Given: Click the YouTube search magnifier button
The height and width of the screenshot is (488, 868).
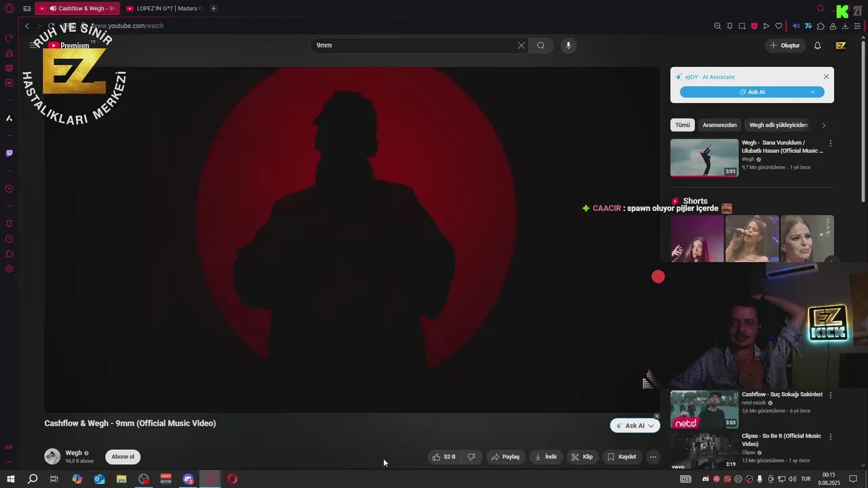Looking at the screenshot, I should [x=540, y=45].
